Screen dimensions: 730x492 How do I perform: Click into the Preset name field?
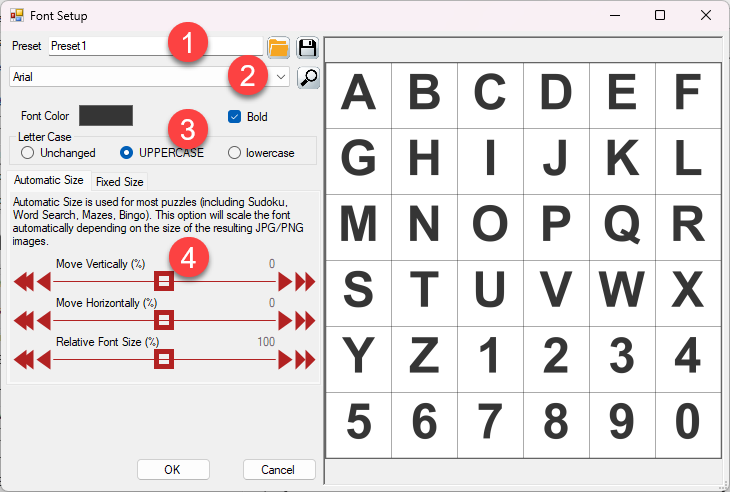(x=155, y=46)
